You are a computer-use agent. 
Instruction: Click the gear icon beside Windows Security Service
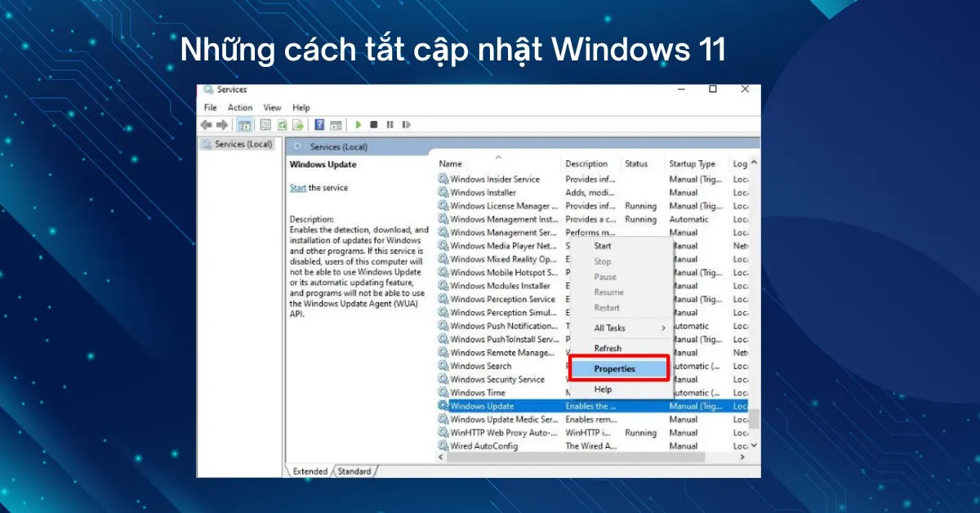point(443,379)
